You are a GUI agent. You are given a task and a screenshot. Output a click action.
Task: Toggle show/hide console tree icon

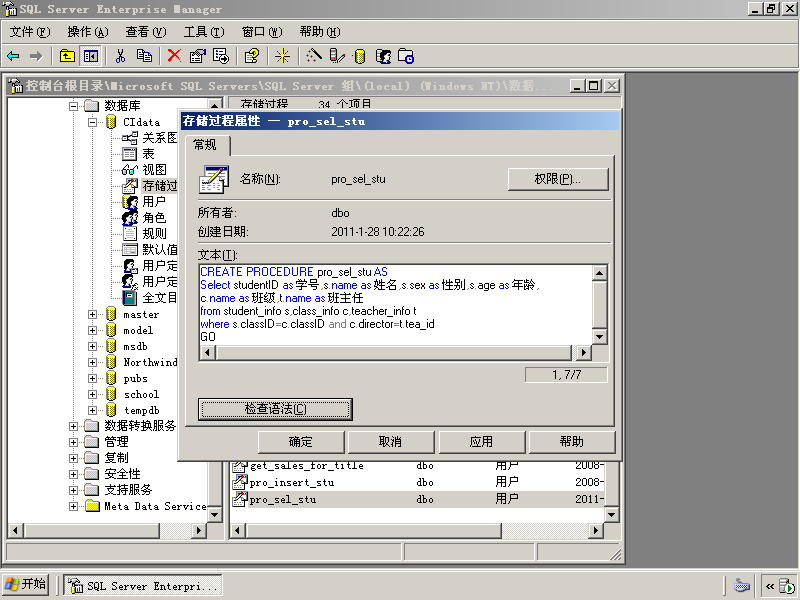(91, 56)
